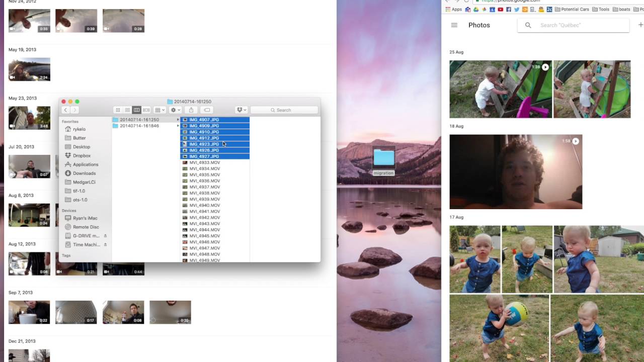Eject the G-DRIVE volume
This screenshot has height=362, width=644.
[x=105, y=236]
